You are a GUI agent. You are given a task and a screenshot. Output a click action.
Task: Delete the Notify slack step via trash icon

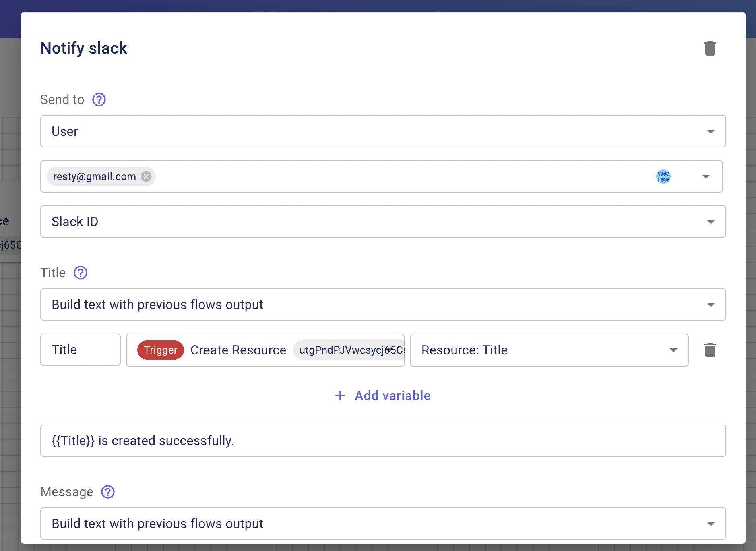point(710,48)
